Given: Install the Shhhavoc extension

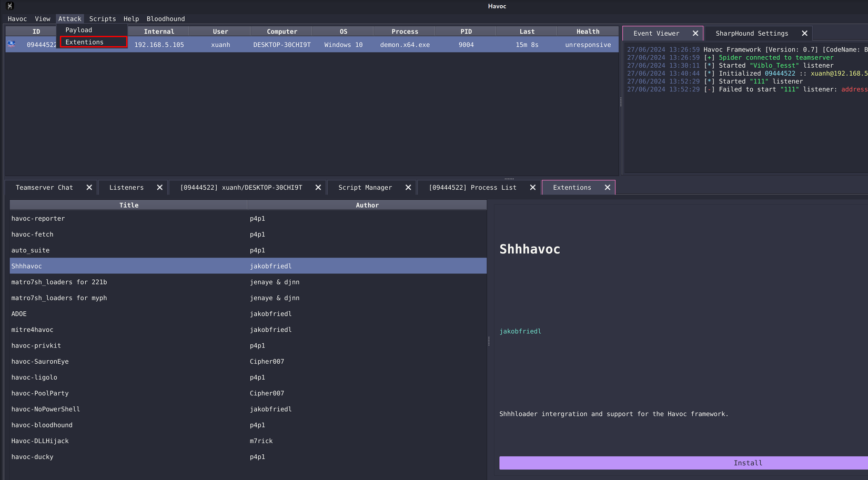Looking at the screenshot, I should pos(747,463).
